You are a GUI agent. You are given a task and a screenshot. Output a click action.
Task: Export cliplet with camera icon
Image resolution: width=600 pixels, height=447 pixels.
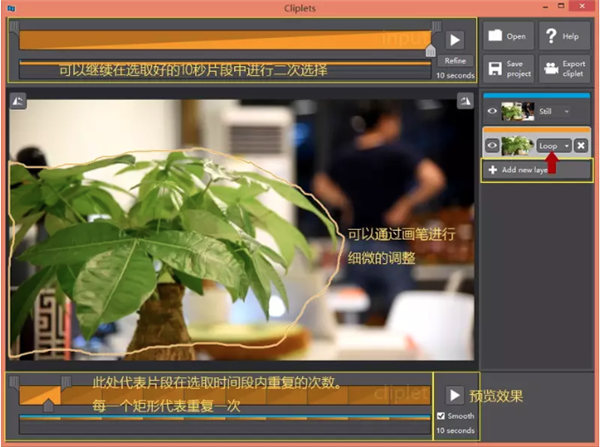(563, 68)
